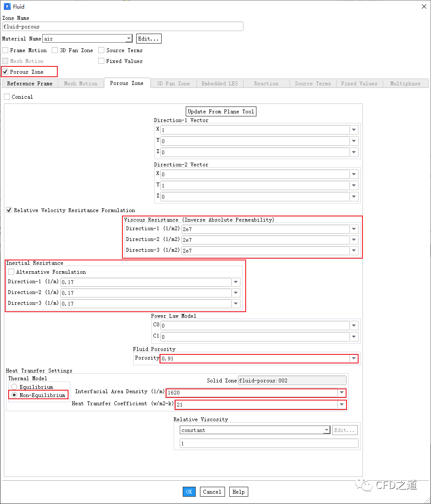The image size is (431, 504).
Task: Open Heat Transfer Coefficient dropdown arrow
Action: [342, 404]
